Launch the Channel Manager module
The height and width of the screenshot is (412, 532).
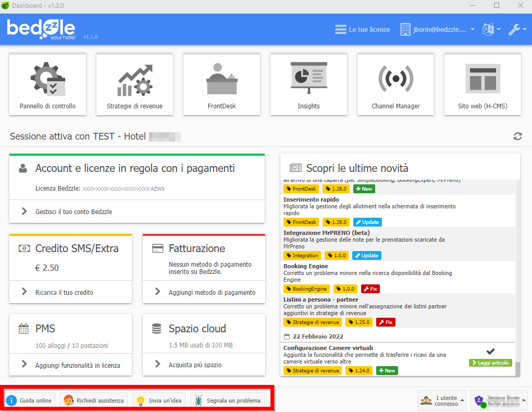pos(395,84)
